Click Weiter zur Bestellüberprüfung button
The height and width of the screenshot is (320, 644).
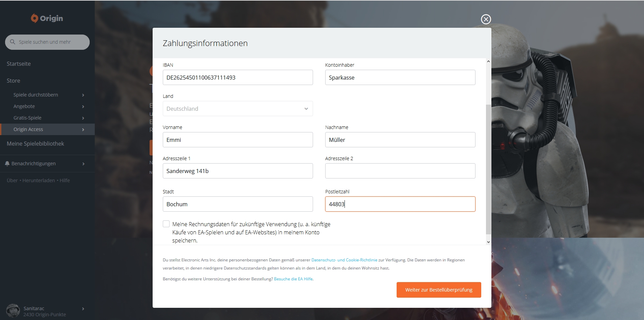tap(439, 290)
